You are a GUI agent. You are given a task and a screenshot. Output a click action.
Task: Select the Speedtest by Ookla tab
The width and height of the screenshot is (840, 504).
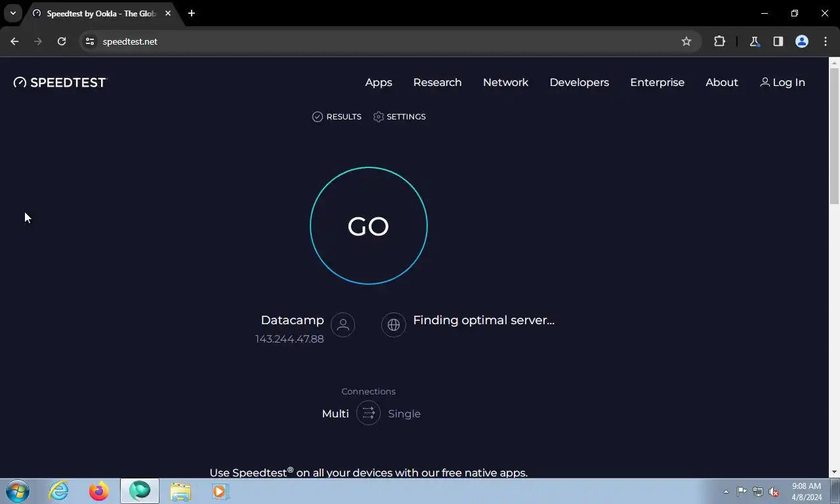click(102, 13)
